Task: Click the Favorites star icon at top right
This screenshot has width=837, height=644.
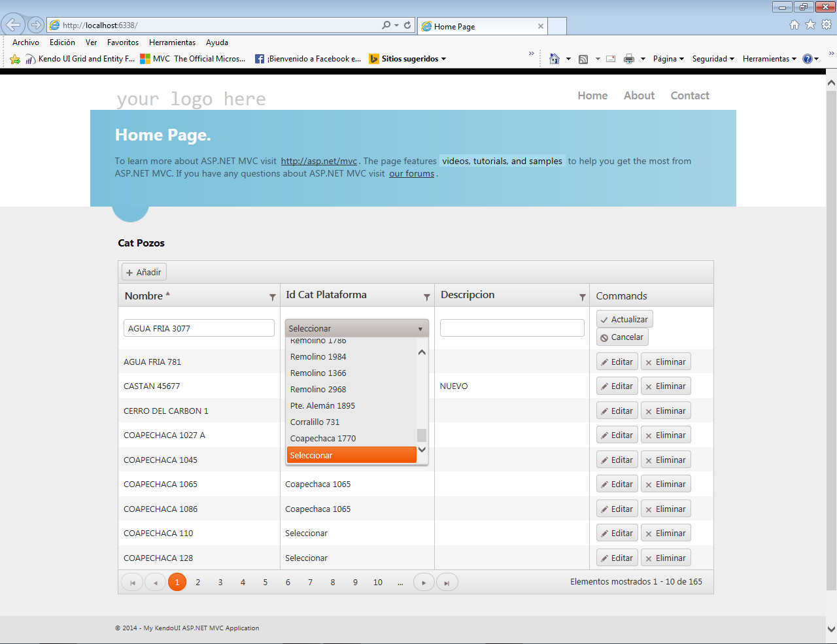Action: pyautogui.click(x=810, y=25)
